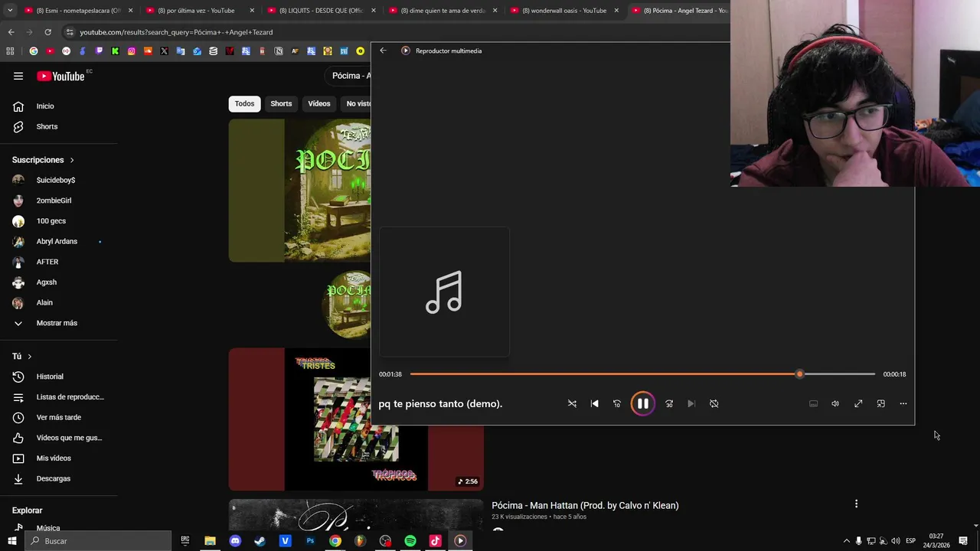This screenshot has height=551, width=980.
Task: Select the Videos filter chip
Action: pyautogui.click(x=319, y=103)
